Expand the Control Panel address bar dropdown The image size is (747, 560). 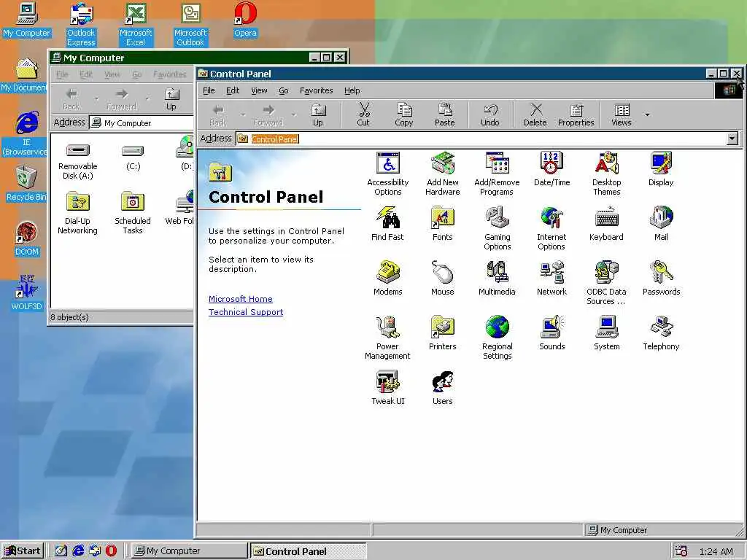(732, 139)
